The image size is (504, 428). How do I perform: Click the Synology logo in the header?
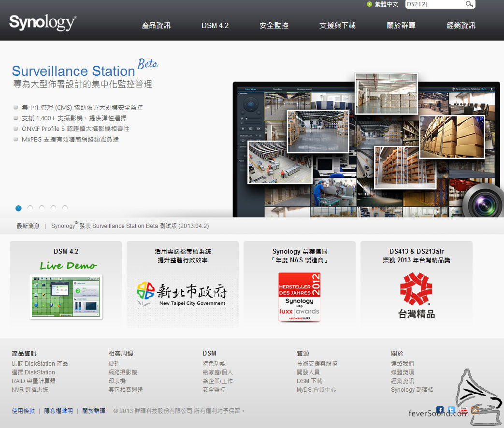(x=43, y=23)
